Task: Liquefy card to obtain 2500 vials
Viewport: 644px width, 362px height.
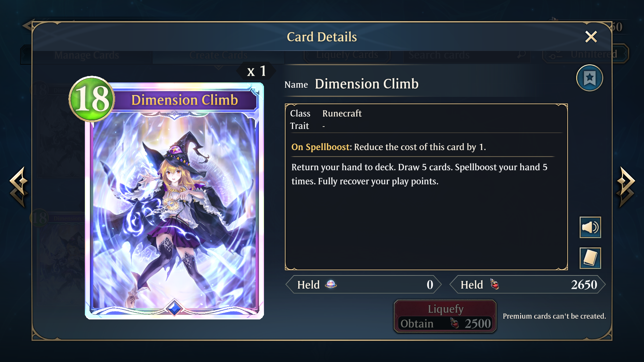Action: (445, 316)
